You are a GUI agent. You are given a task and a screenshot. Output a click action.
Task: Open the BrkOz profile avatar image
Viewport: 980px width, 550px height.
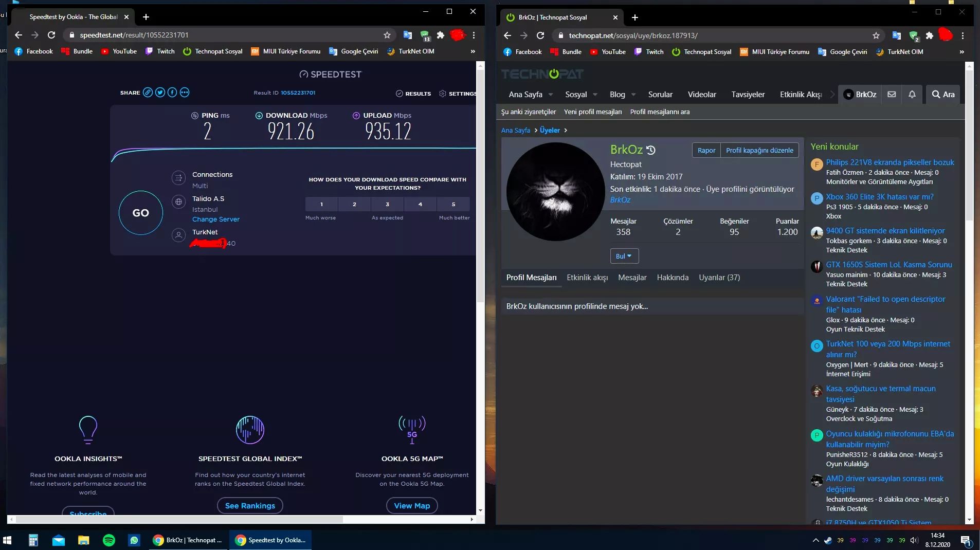(555, 192)
